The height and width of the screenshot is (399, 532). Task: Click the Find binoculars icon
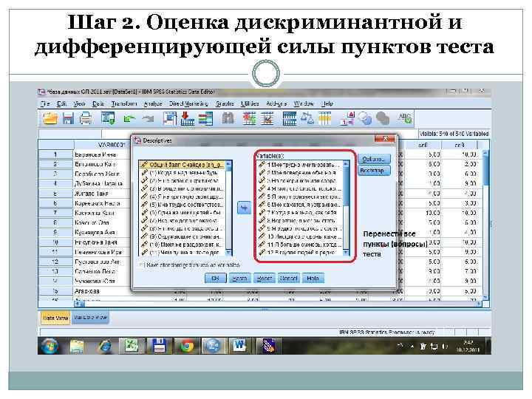coord(228,119)
